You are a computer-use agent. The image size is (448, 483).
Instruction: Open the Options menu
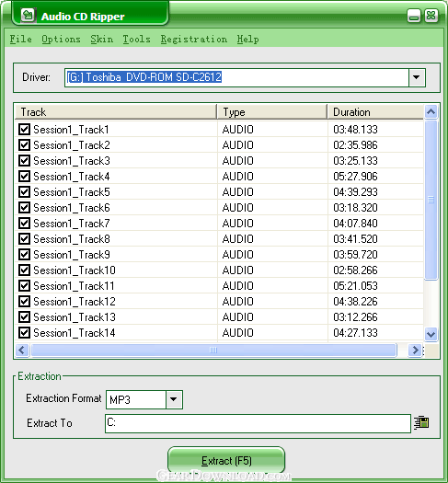point(61,40)
